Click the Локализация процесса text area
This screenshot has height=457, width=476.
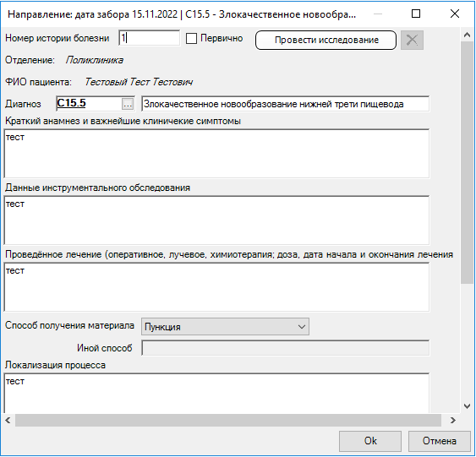coord(216,393)
